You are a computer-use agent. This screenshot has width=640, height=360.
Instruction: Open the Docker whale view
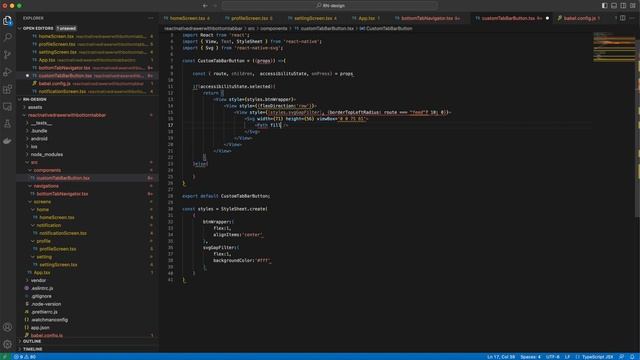click(7, 141)
